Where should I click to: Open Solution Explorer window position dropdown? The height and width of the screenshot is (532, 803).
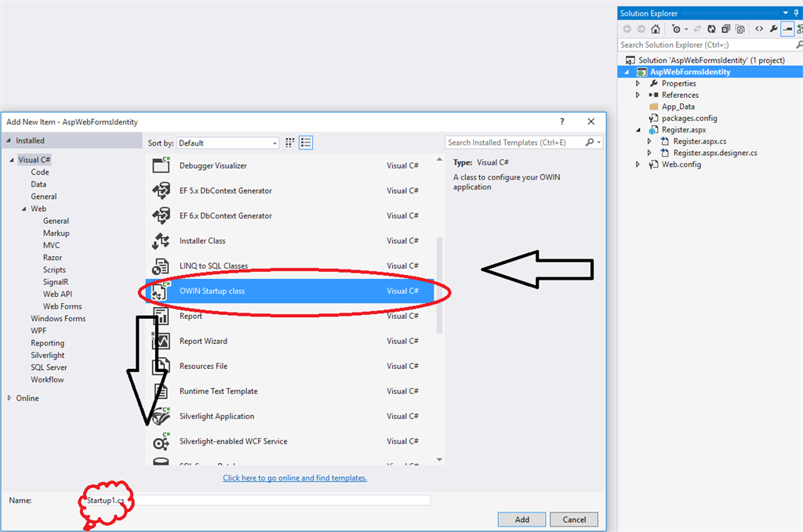[x=786, y=13]
